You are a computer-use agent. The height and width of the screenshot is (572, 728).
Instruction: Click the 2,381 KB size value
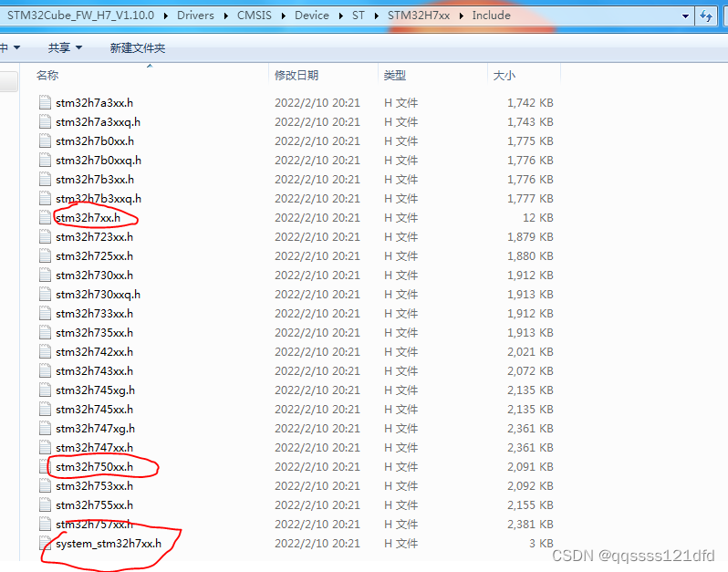click(530, 525)
